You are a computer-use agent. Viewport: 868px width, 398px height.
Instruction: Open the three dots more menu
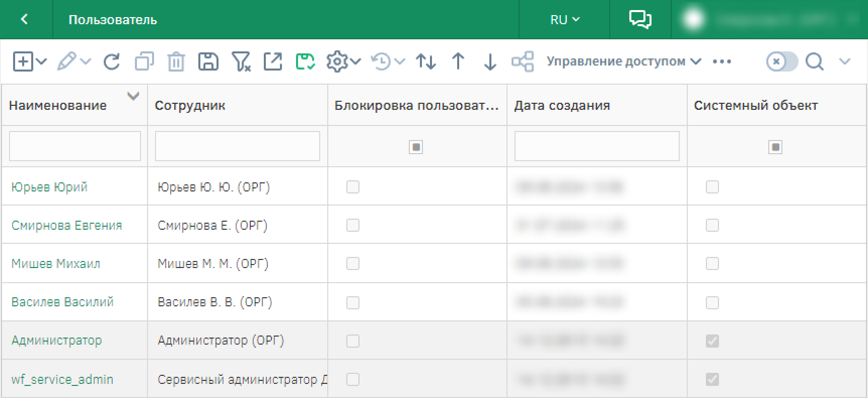pyautogui.click(x=721, y=61)
